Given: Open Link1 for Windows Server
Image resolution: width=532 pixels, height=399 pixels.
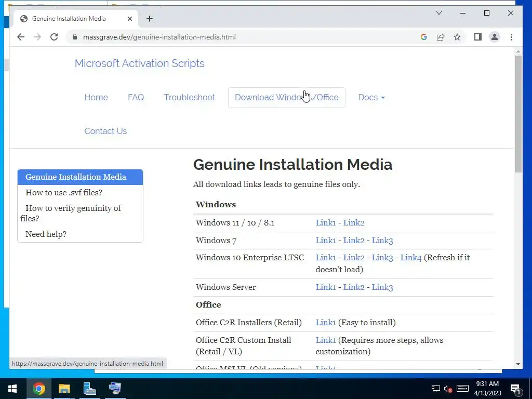Looking at the screenshot, I should 326,287.
